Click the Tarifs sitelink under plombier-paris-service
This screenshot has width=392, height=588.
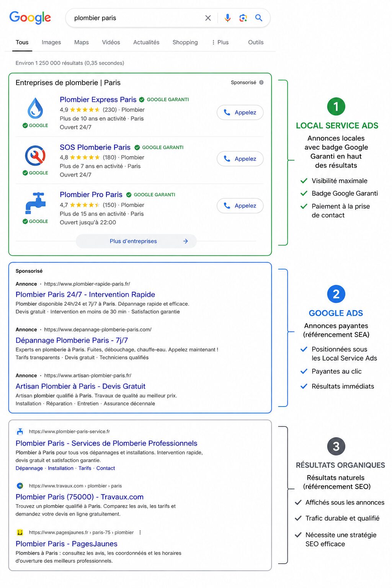(x=85, y=468)
